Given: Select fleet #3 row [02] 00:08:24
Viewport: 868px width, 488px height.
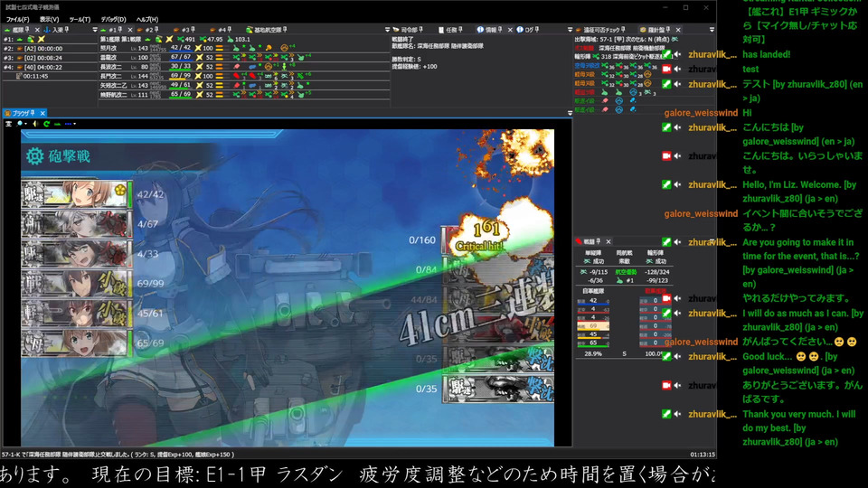Looking at the screenshot, I should [x=49, y=58].
